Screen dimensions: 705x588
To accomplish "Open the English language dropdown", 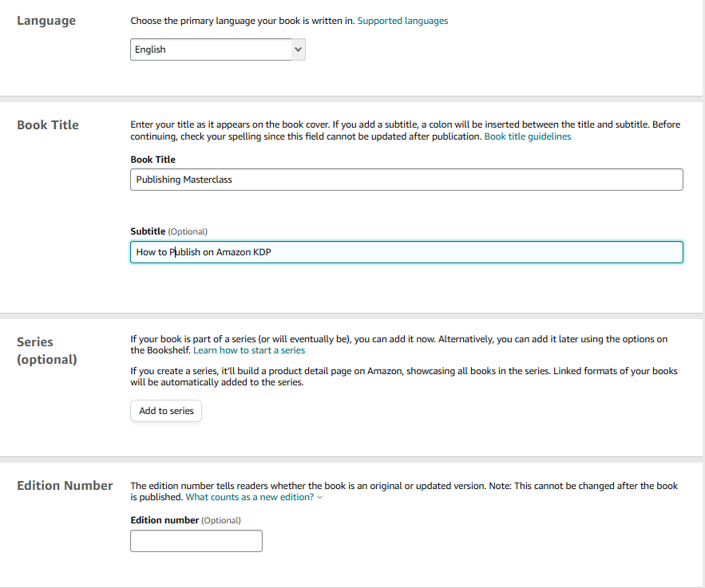I will coord(218,49).
